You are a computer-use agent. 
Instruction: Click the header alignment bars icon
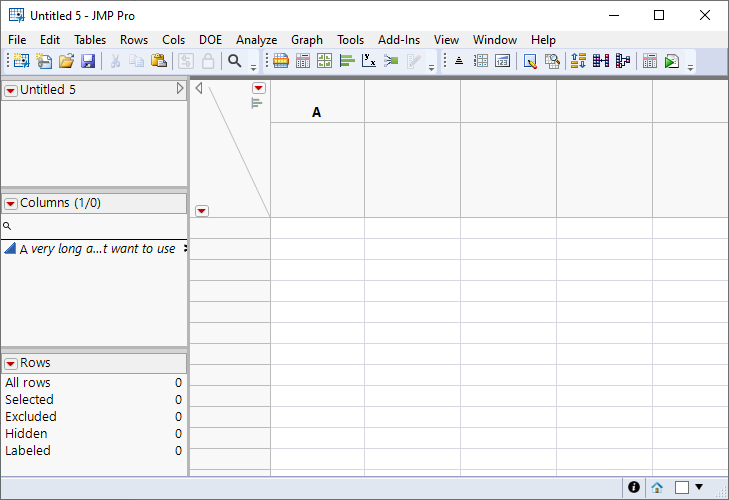257,103
